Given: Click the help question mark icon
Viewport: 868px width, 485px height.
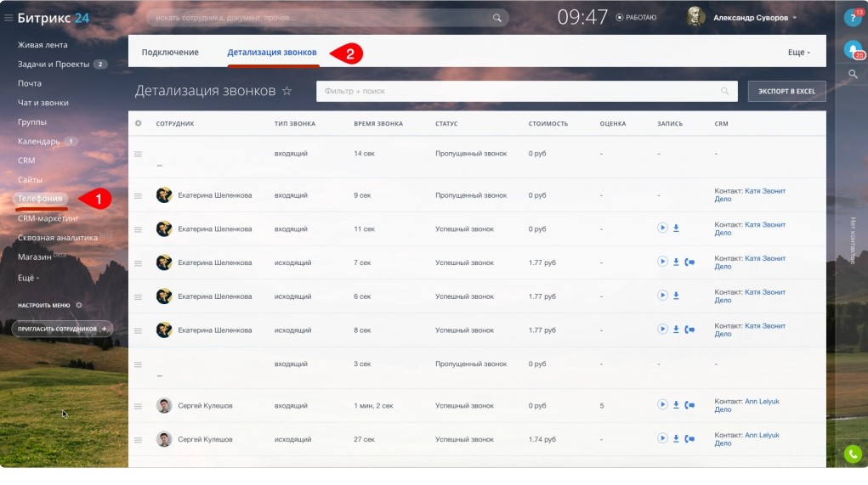Looking at the screenshot, I should point(852,18).
